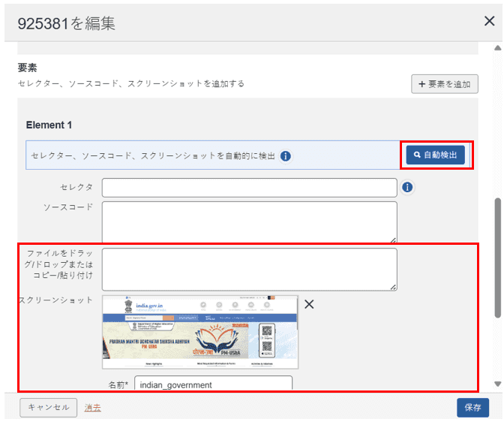Click the キャンセル button
Image resolution: width=504 pixels, height=422 pixels.
tap(48, 407)
